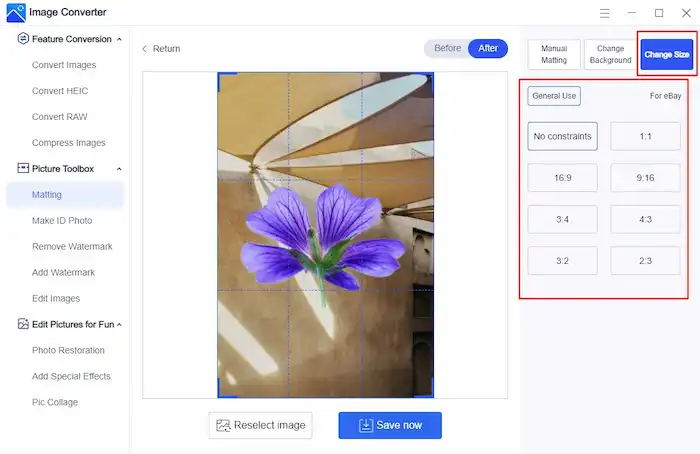
Task: Click the Image Converter app logo icon
Action: [16, 13]
